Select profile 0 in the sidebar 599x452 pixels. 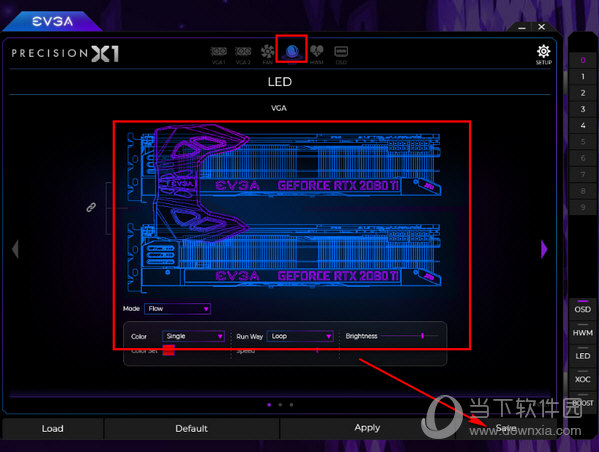[x=583, y=60]
